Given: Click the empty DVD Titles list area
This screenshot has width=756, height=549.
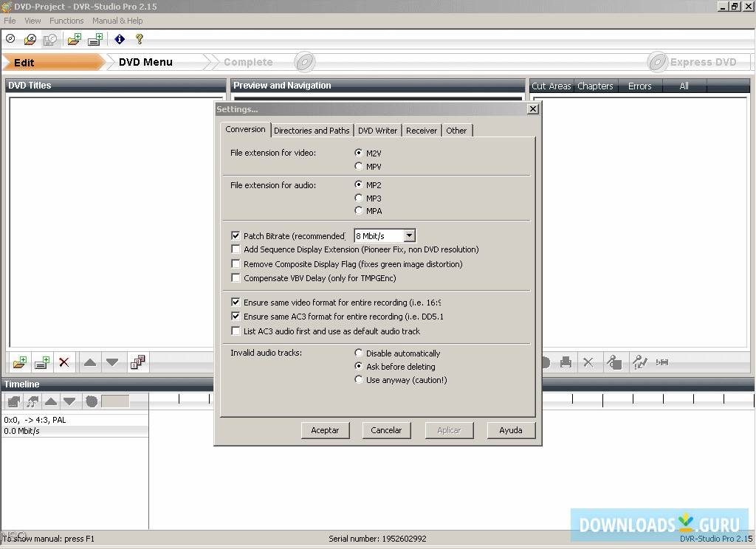Looking at the screenshot, I should (112, 221).
